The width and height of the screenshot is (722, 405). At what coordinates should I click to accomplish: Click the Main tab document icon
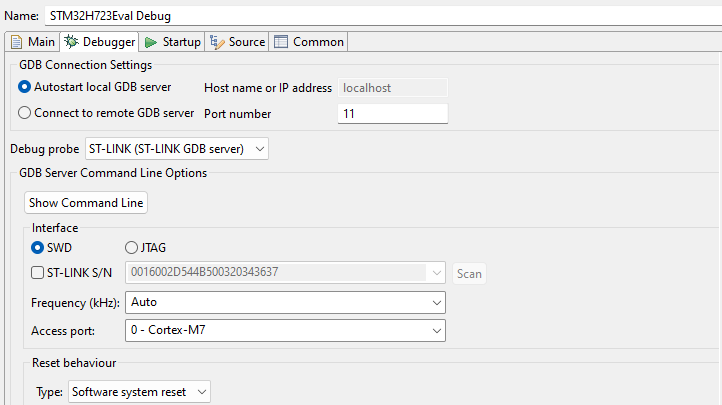tap(17, 42)
